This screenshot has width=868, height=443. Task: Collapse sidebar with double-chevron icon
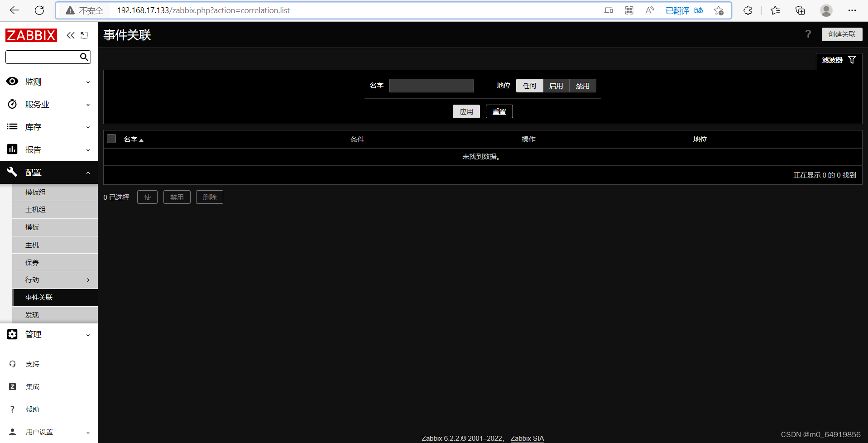(x=71, y=35)
